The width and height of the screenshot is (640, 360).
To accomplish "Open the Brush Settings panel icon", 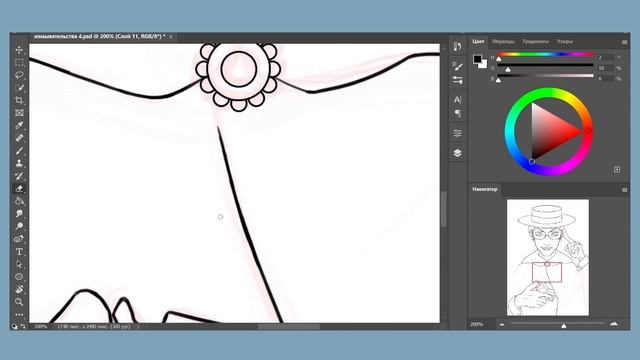I will (457, 66).
